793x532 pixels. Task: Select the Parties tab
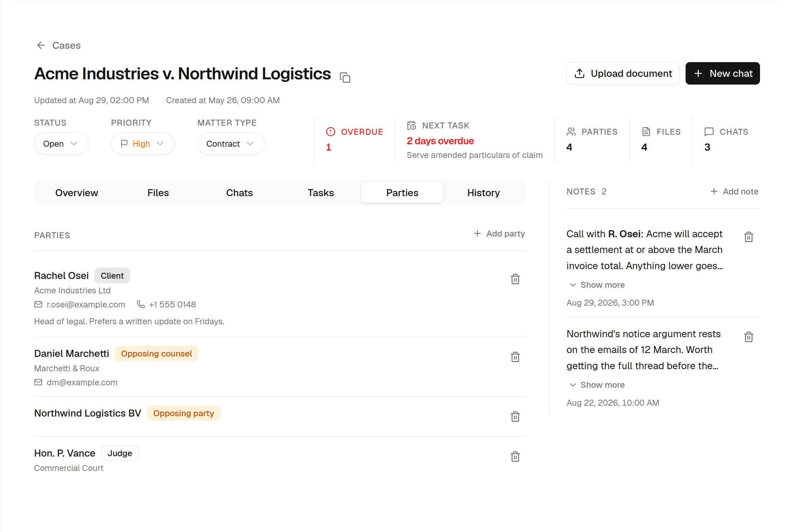[402, 193]
